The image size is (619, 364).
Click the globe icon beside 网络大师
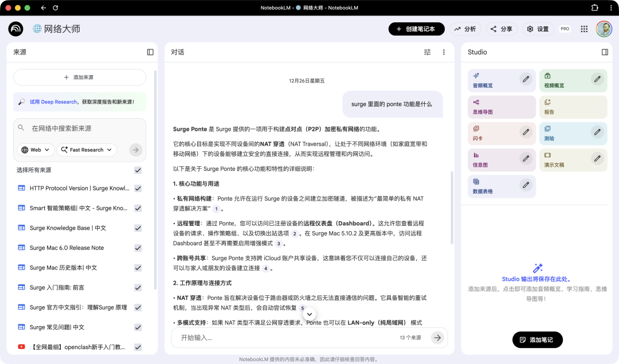coord(37,29)
